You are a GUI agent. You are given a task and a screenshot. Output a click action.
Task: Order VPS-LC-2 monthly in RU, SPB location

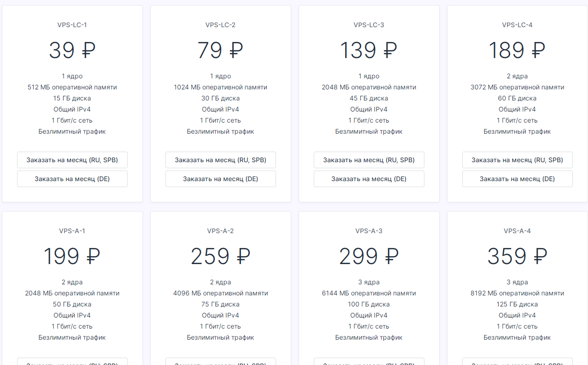pyautogui.click(x=221, y=160)
